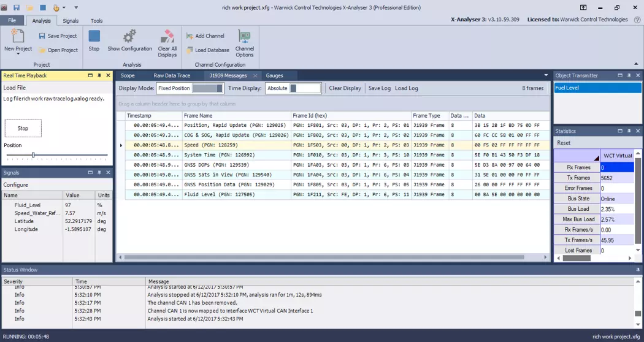Click Reset in the Statistics panel

point(564,143)
